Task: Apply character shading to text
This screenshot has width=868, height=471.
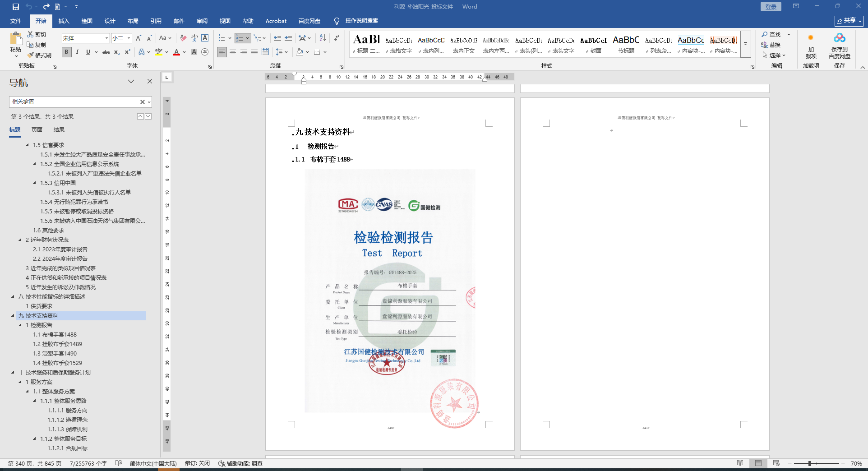Action: click(194, 52)
